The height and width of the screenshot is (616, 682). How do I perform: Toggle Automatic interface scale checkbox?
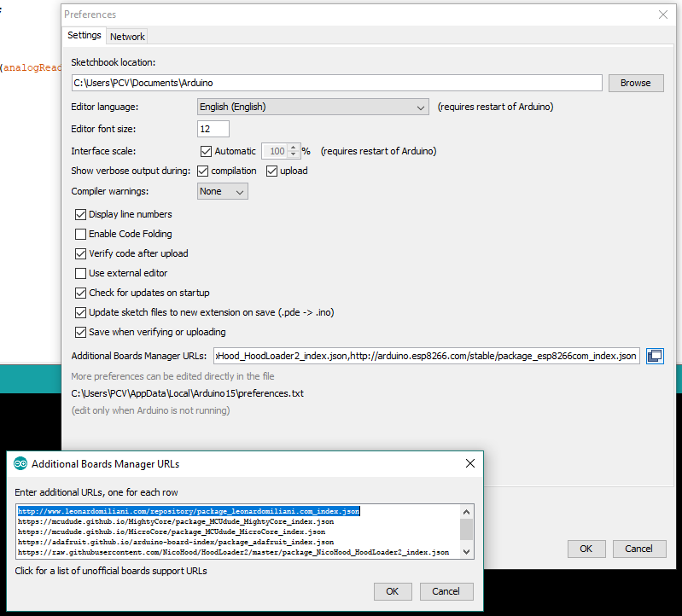tap(206, 151)
